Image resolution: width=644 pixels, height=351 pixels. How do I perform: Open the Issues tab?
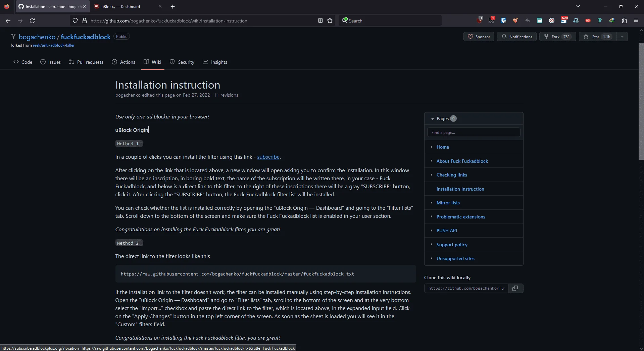[x=50, y=62]
